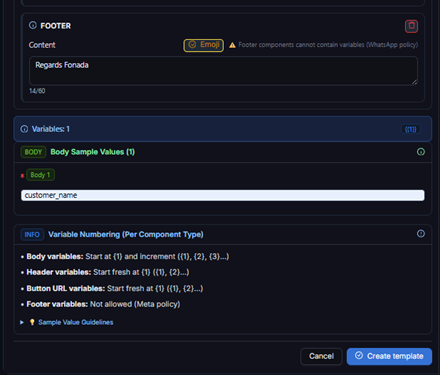Click the Variable Numbering (Per Component Type) heading
Screen dimensions: 440x375
tap(126, 234)
